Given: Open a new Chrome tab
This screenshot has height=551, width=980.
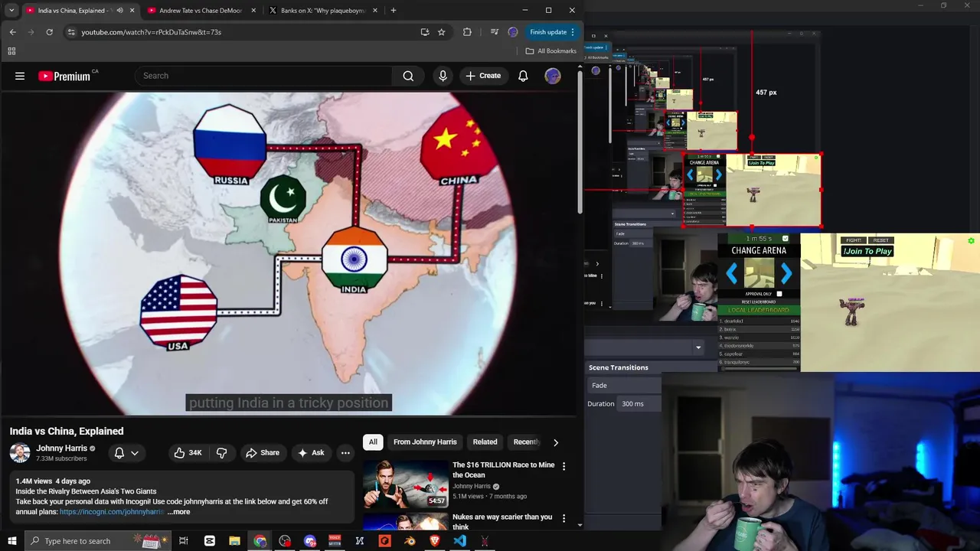Looking at the screenshot, I should pyautogui.click(x=393, y=10).
